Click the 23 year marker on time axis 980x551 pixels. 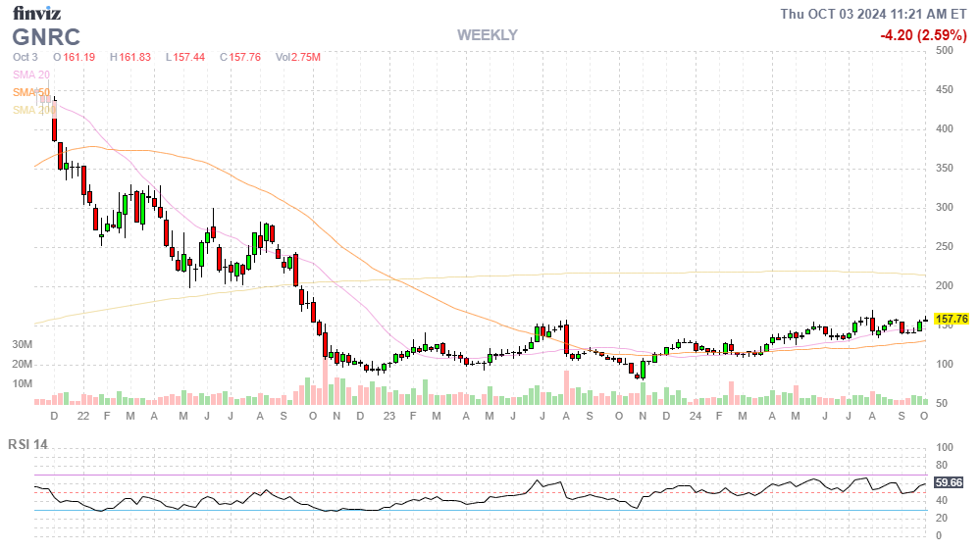click(388, 416)
